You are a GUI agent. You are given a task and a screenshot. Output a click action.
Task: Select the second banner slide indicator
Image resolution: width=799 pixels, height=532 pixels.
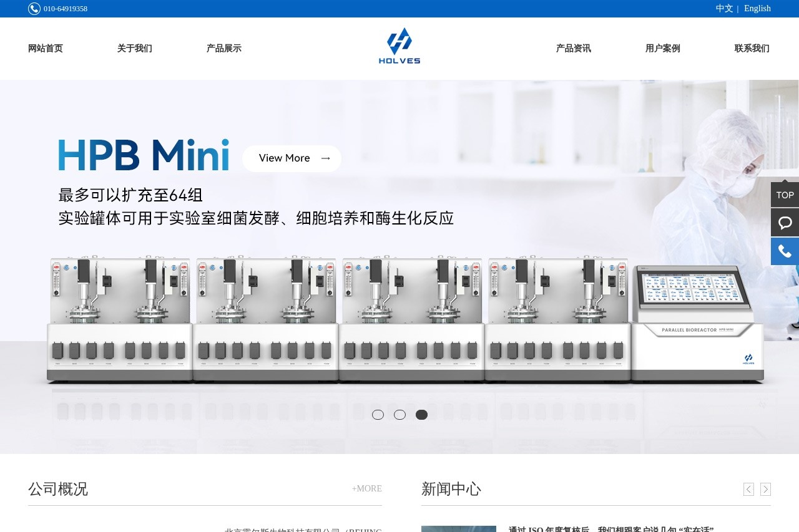[x=399, y=415]
